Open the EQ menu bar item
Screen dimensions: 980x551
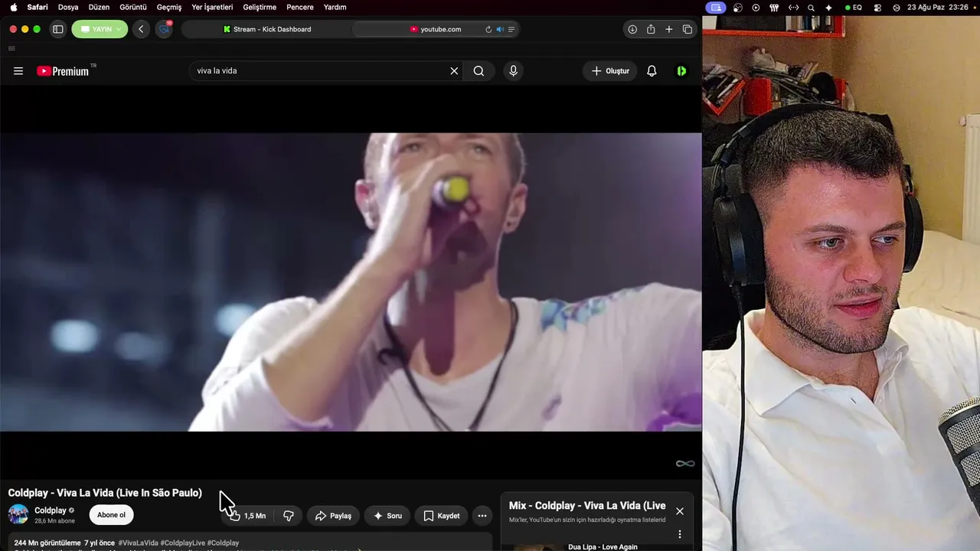[x=854, y=7]
